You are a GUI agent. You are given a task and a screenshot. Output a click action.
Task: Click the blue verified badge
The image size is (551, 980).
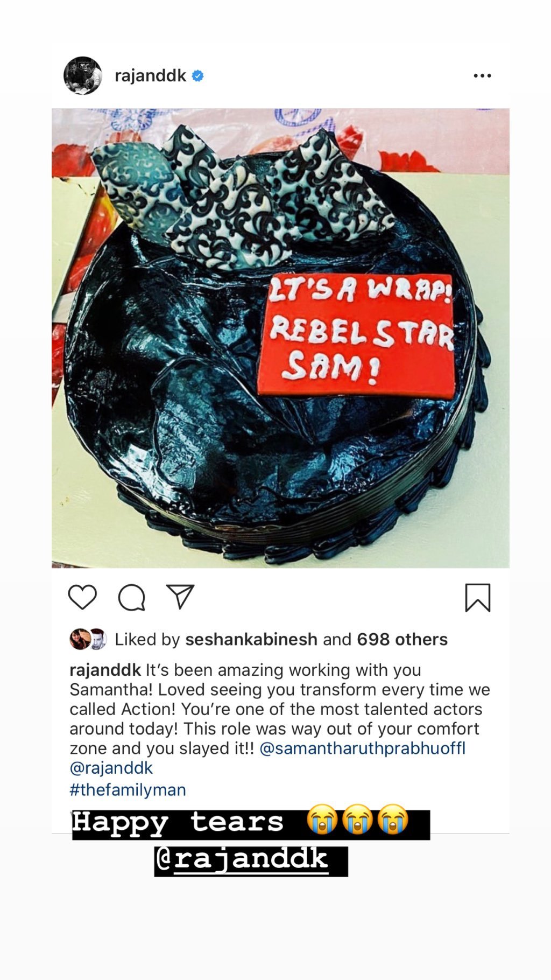(x=198, y=76)
